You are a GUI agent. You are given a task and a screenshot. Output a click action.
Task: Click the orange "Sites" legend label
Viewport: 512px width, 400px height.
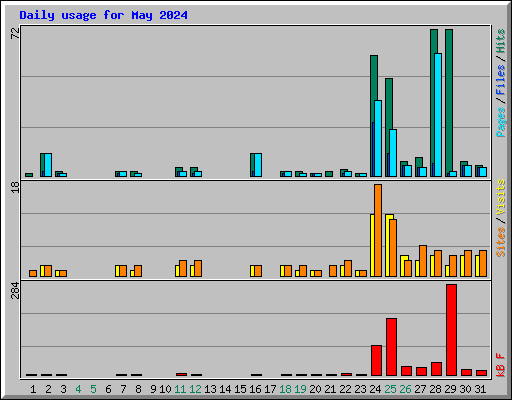point(501,242)
